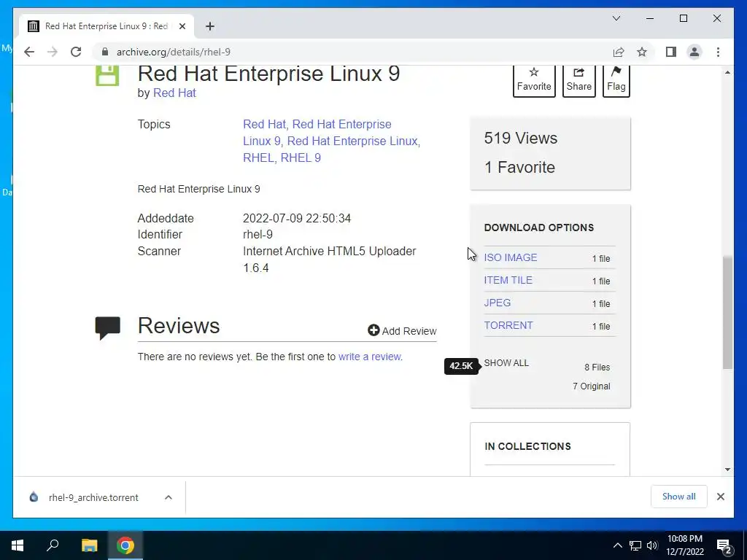
Task: Open File Explorer from the taskbar
Action: 89,545
